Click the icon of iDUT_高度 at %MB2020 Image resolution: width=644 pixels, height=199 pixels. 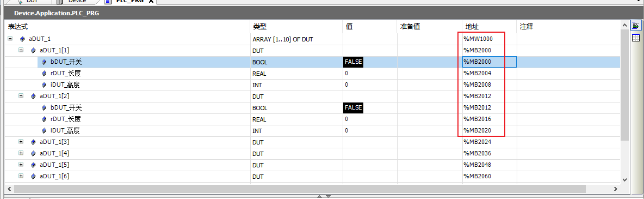pyautogui.click(x=44, y=131)
